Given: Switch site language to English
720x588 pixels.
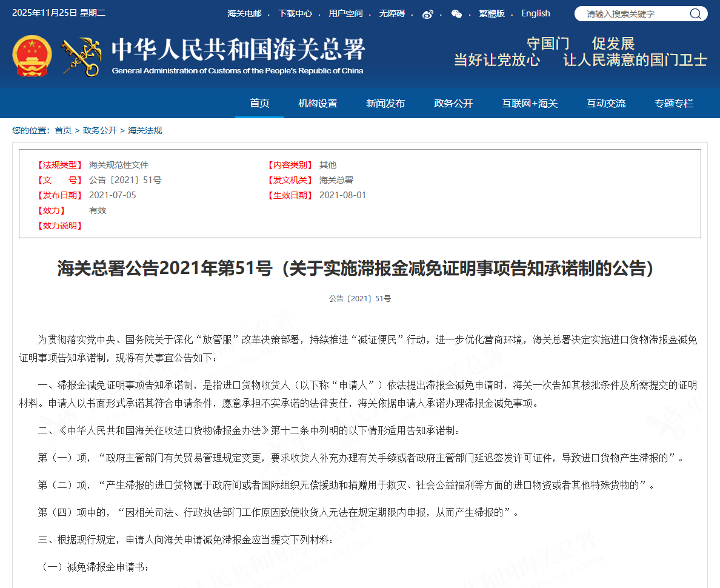Looking at the screenshot, I should [536, 13].
